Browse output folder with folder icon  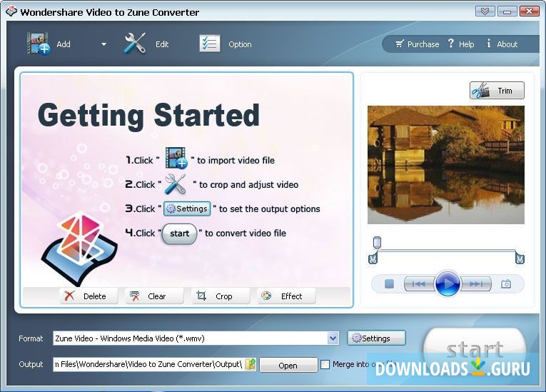[x=251, y=364]
